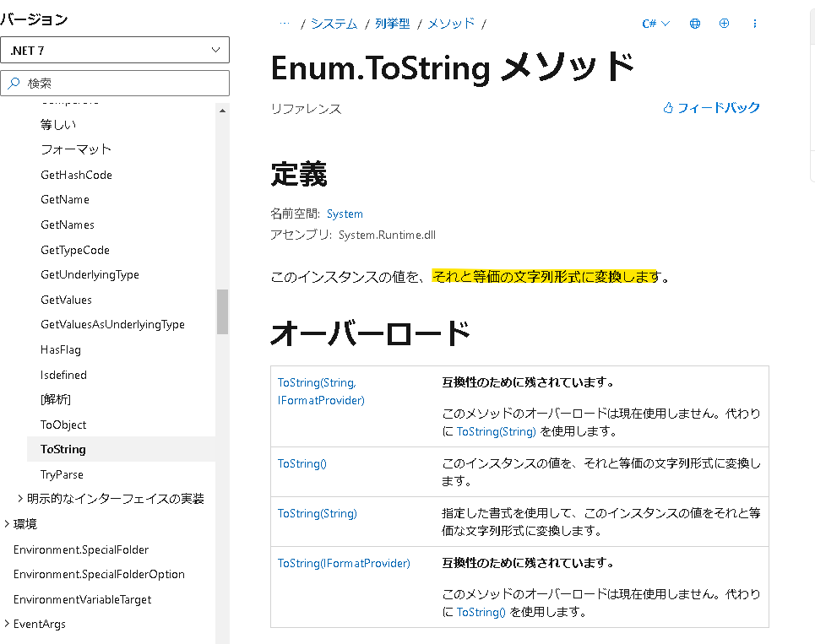The image size is (815, 644).
Task: Expand 明示的なインターフェイスの実装 node
Action: (x=19, y=499)
